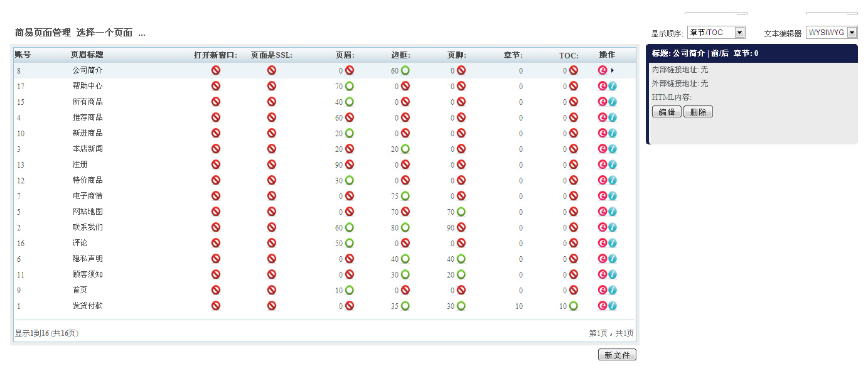Click the edit icon for 所有商品
868x378 pixels.
pyautogui.click(x=603, y=102)
